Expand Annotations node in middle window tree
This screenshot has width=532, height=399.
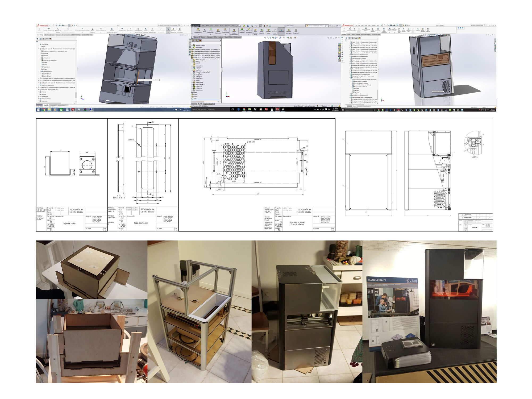(192, 66)
